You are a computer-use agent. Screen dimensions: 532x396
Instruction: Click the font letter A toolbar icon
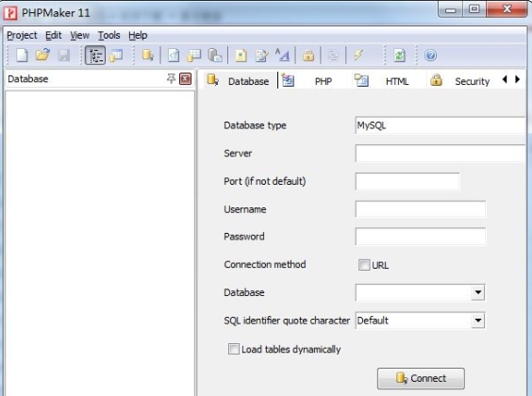pos(283,56)
